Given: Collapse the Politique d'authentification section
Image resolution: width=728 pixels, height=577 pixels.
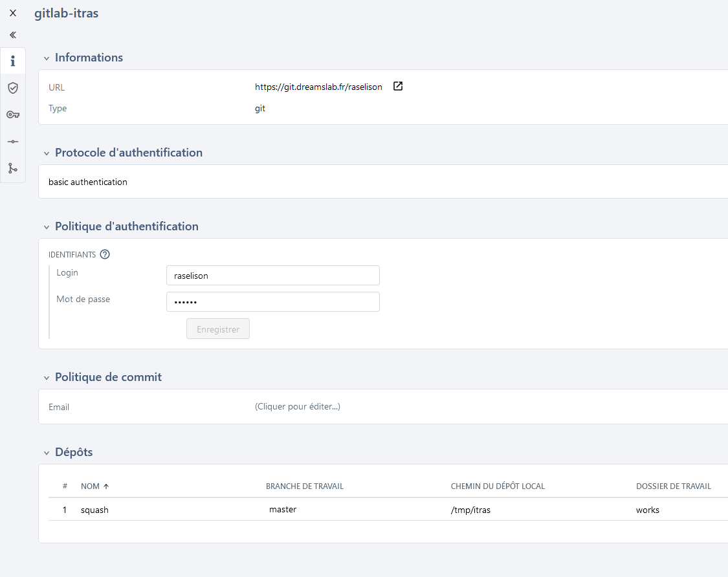Looking at the screenshot, I should 46,226.
